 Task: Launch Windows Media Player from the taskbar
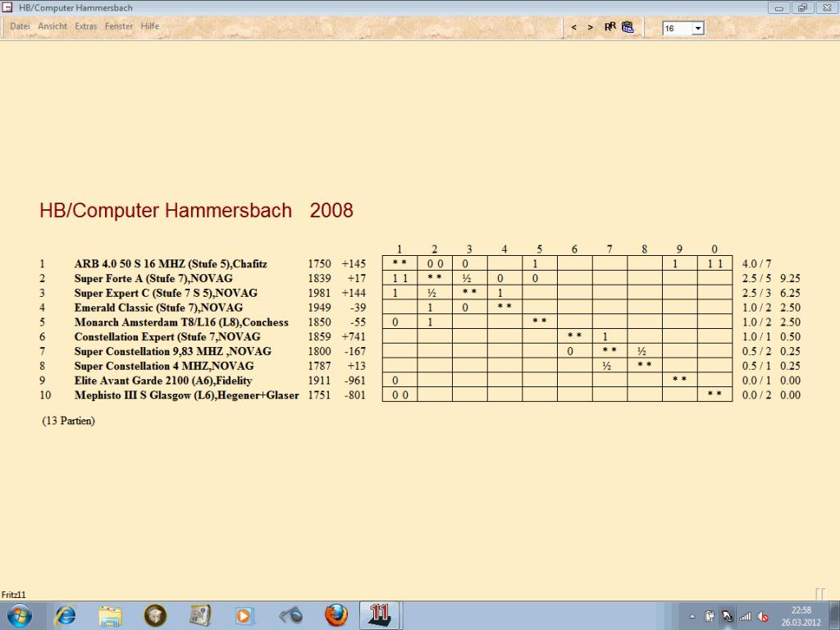click(x=244, y=616)
